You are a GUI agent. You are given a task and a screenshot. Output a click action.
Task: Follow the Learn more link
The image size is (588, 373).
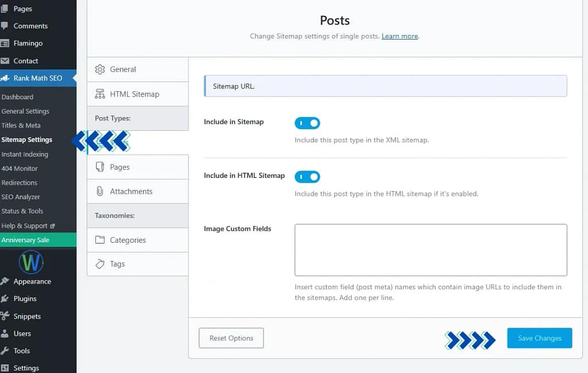[x=400, y=36]
